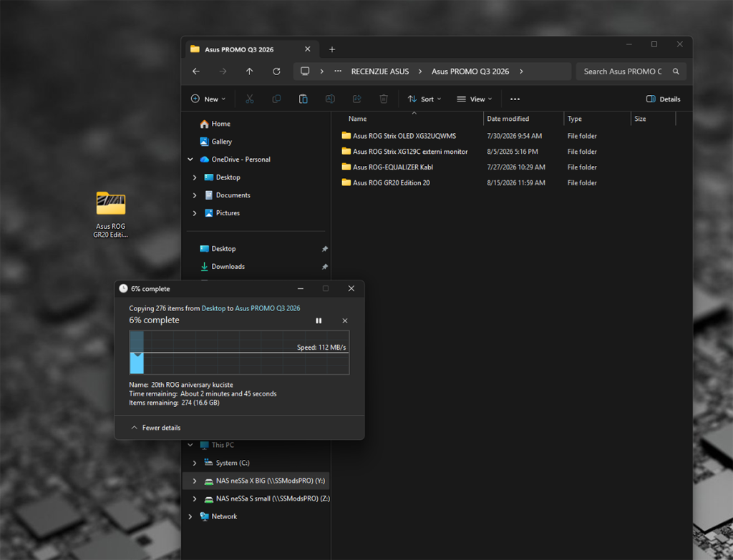Image resolution: width=733 pixels, height=560 pixels.
Task: Click the forward navigation arrow
Action: [x=223, y=72]
